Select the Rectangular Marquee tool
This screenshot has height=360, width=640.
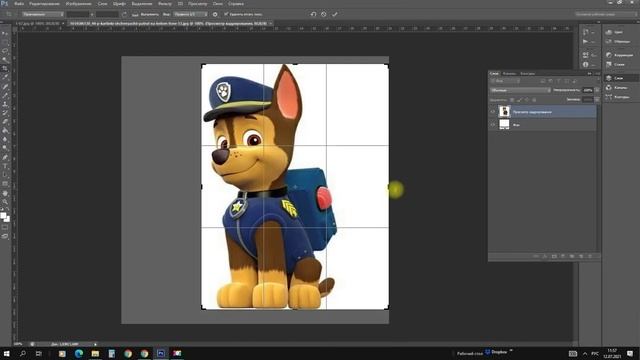(x=5, y=42)
